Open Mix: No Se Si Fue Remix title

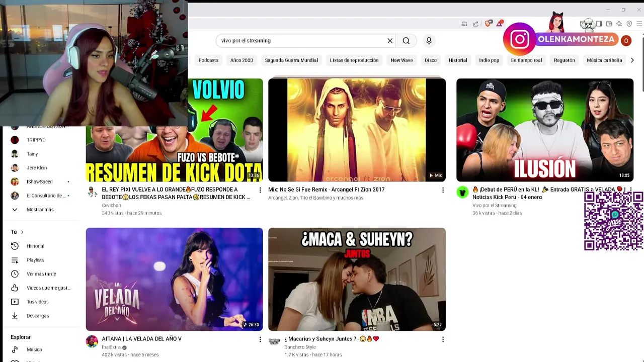[327, 190]
